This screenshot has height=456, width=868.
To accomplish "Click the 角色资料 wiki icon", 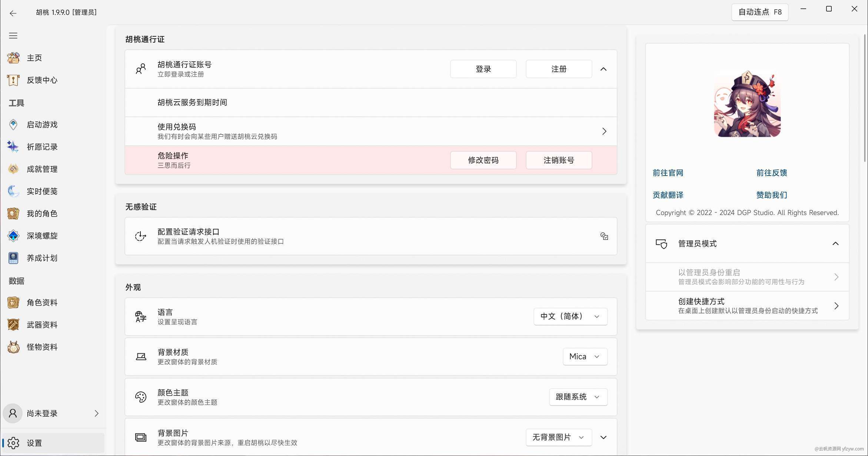I will [13, 303].
